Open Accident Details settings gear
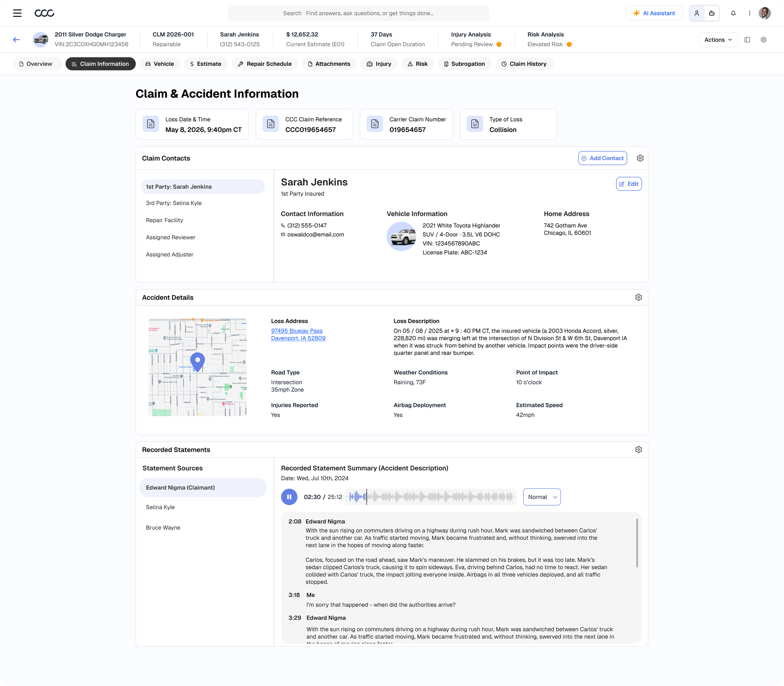The width and height of the screenshot is (784, 686). click(638, 297)
